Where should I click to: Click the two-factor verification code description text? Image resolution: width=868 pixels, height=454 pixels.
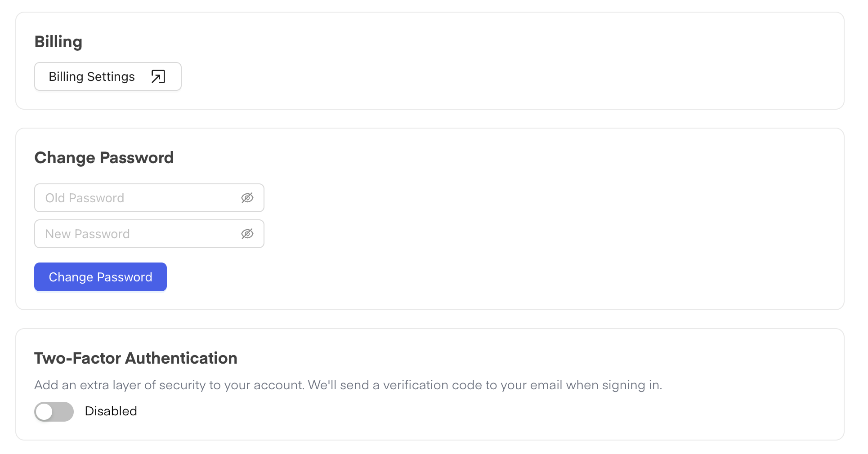pyautogui.click(x=348, y=385)
